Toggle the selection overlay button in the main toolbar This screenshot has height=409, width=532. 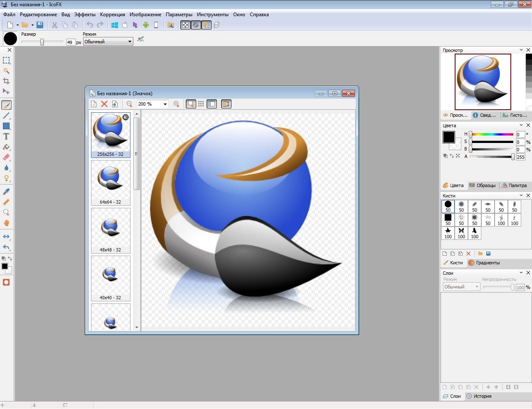pyautogui.click(x=207, y=25)
